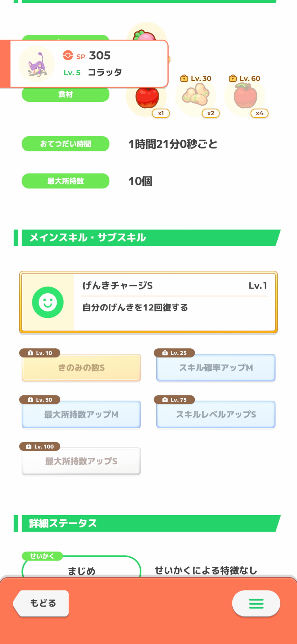The height and width of the screenshot is (644, 297).
Task: Tap the 食材 ingredient label
Action: [66, 95]
